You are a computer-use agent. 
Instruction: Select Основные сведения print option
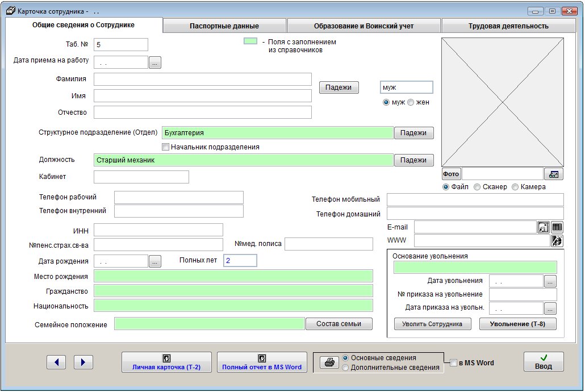[345, 358]
